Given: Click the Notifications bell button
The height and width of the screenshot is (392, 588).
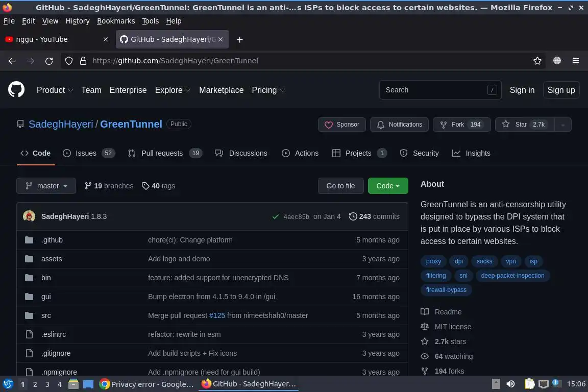Looking at the screenshot, I should [399, 125].
